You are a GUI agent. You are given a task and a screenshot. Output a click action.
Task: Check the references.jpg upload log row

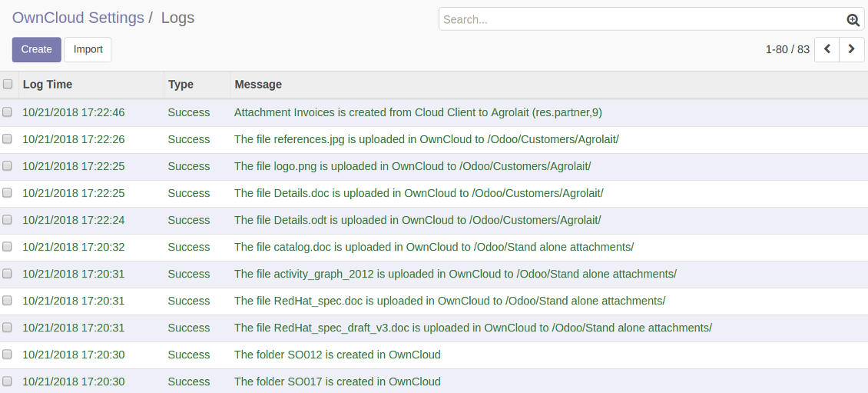click(x=8, y=139)
